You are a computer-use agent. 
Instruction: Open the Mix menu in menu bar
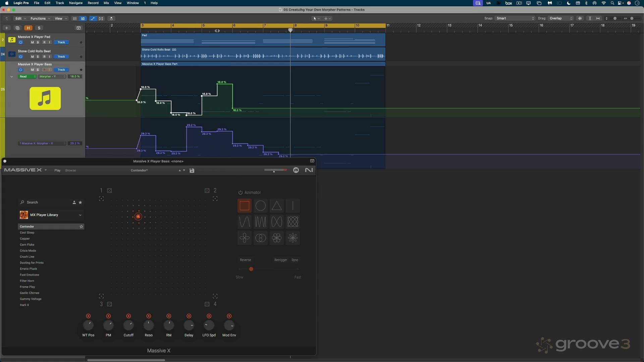point(106,3)
